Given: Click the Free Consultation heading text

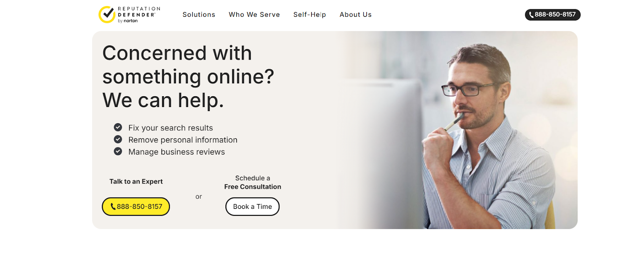Looking at the screenshot, I should click(253, 187).
